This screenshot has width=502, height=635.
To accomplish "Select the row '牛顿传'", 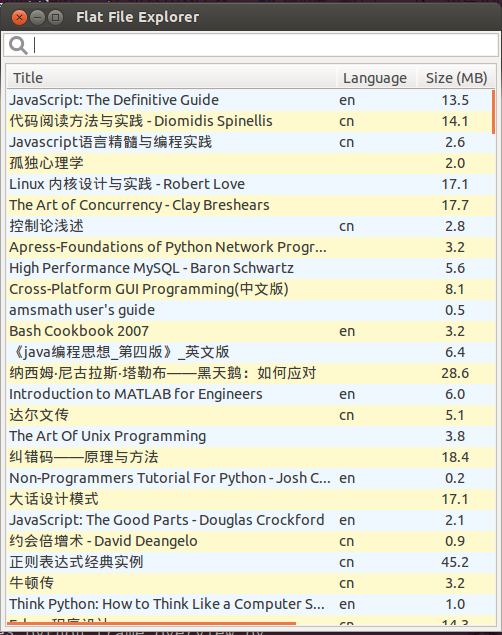I will click(251, 583).
